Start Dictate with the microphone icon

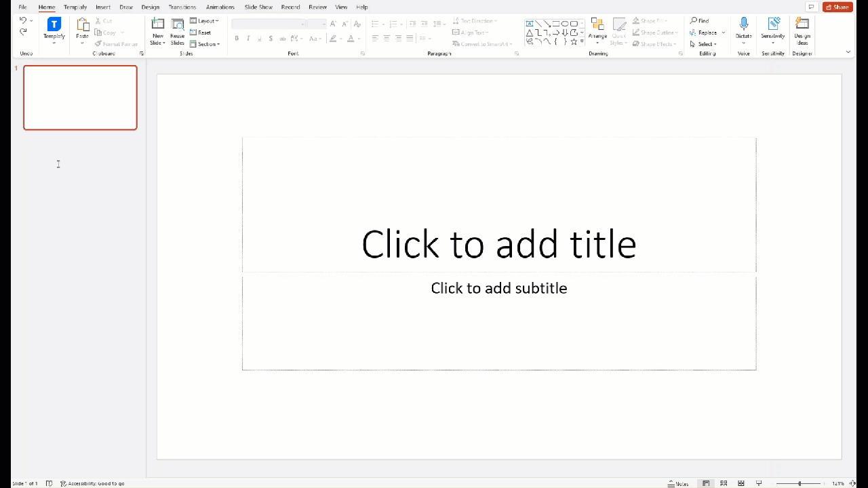(x=744, y=26)
